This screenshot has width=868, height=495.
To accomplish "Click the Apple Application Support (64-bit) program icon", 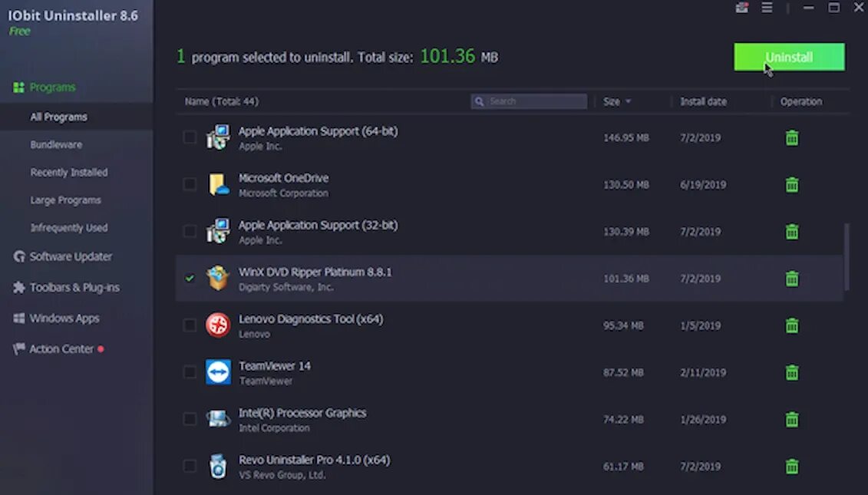I will pos(218,137).
